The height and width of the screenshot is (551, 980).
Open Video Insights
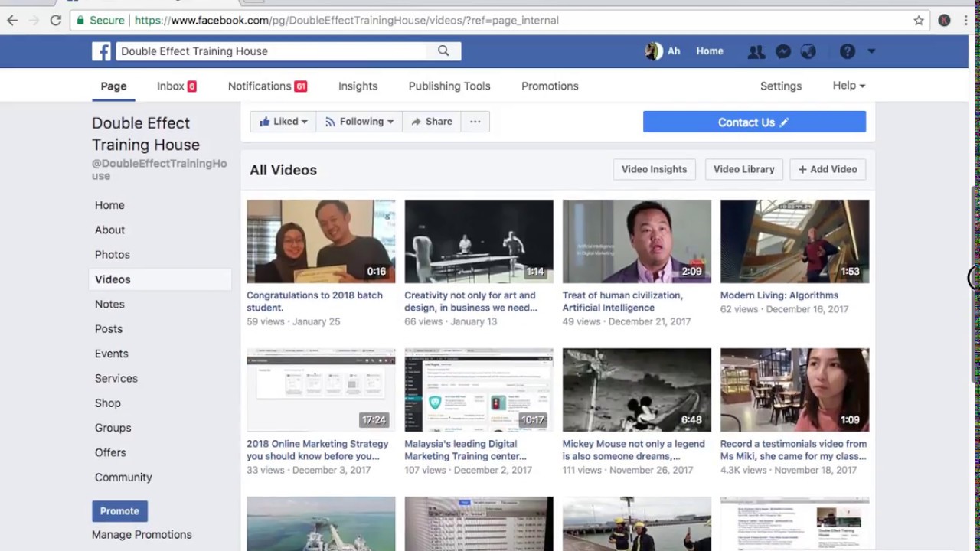click(x=654, y=169)
